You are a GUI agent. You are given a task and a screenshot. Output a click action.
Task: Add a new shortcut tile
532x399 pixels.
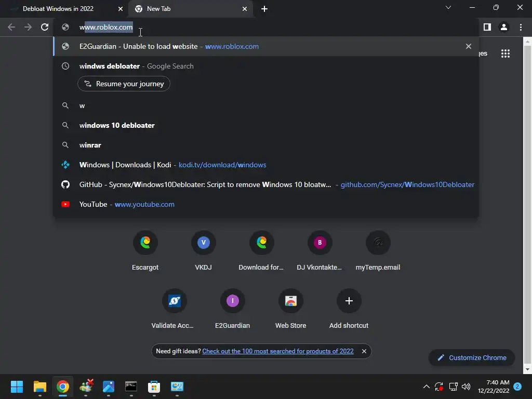[349, 309]
